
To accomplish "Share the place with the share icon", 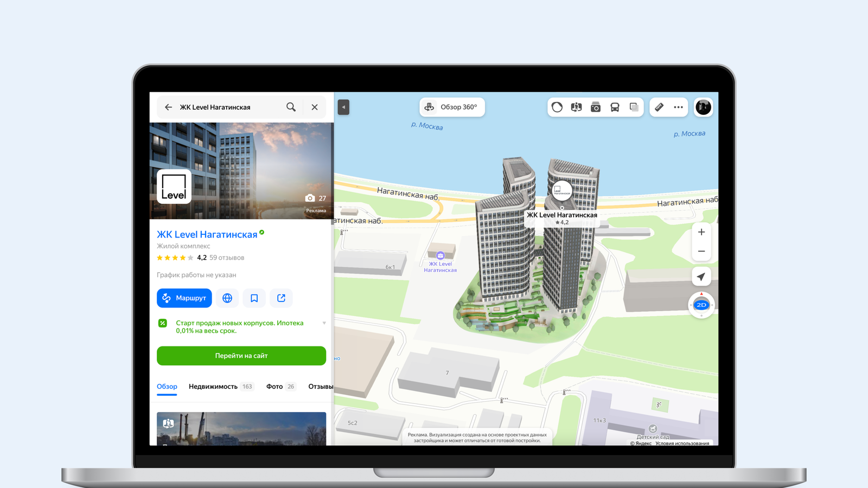I will [x=281, y=298].
